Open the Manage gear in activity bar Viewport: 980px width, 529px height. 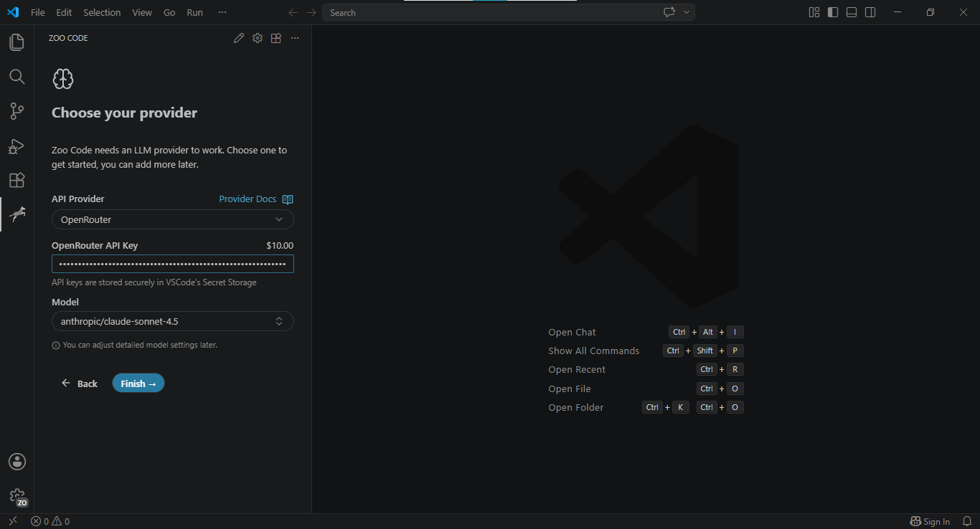(x=17, y=496)
